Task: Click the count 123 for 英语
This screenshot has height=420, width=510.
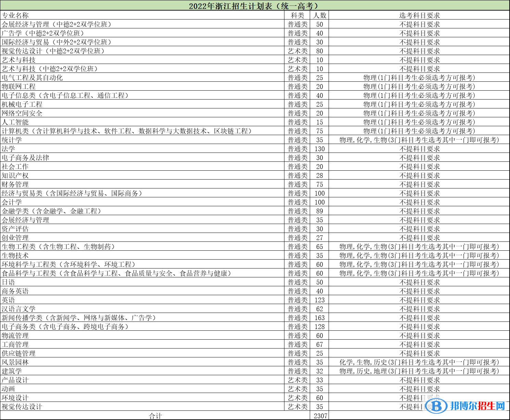Action: click(x=320, y=300)
